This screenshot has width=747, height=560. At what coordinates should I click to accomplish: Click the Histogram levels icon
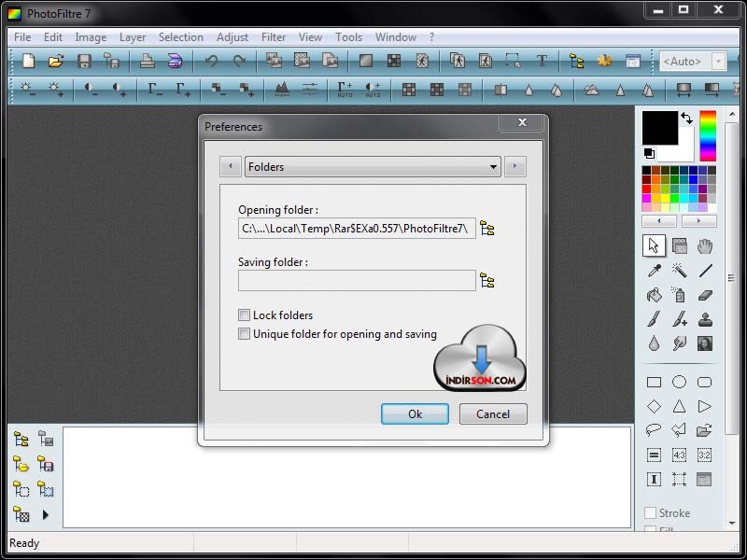282,89
